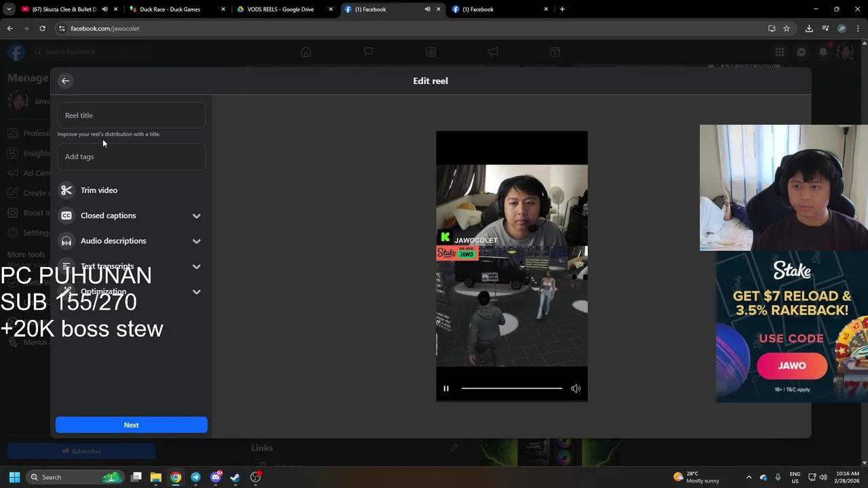Image resolution: width=868 pixels, height=488 pixels.
Task: Open Trim video scissors option
Action: 66,190
